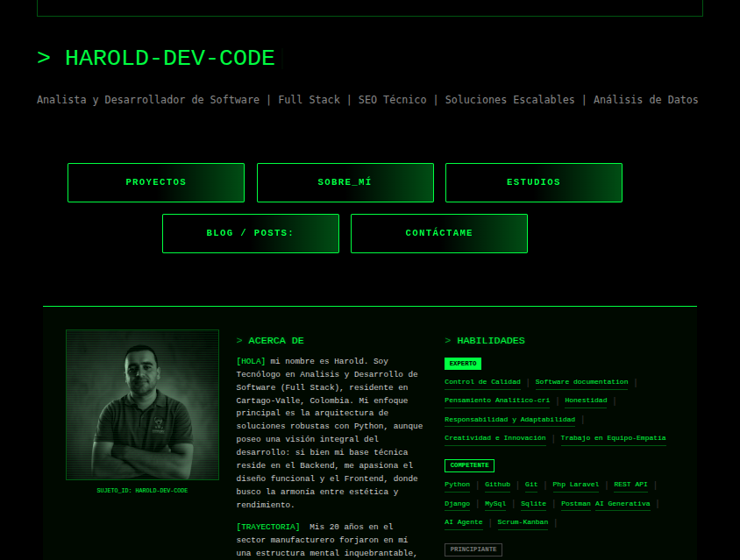Open BLOG / POSTS page

click(250, 233)
